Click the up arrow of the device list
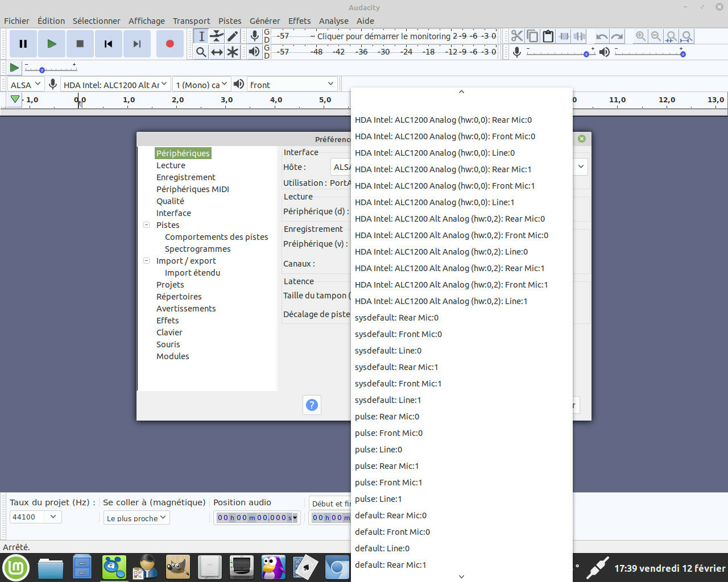The height and width of the screenshot is (582, 728). point(461,92)
